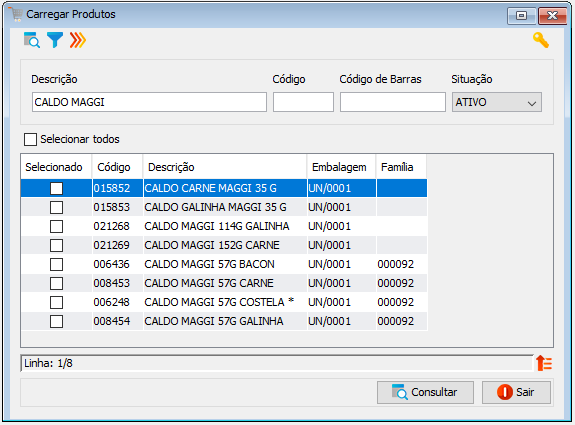575x425 pixels.
Task: Click the red sort arrow icon beside Linha
Action: [544, 363]
